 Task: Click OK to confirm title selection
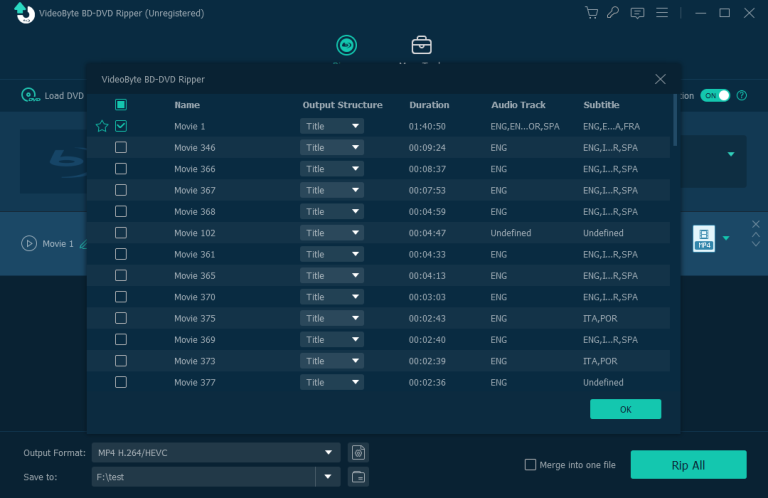pos(625,409)
